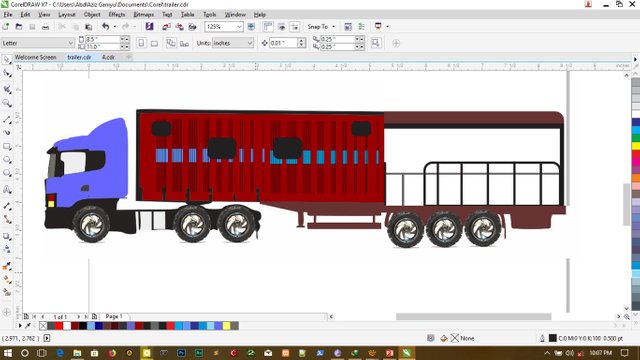Click the Import icon in toolbar
640x360 pixels.
(167, 27)
